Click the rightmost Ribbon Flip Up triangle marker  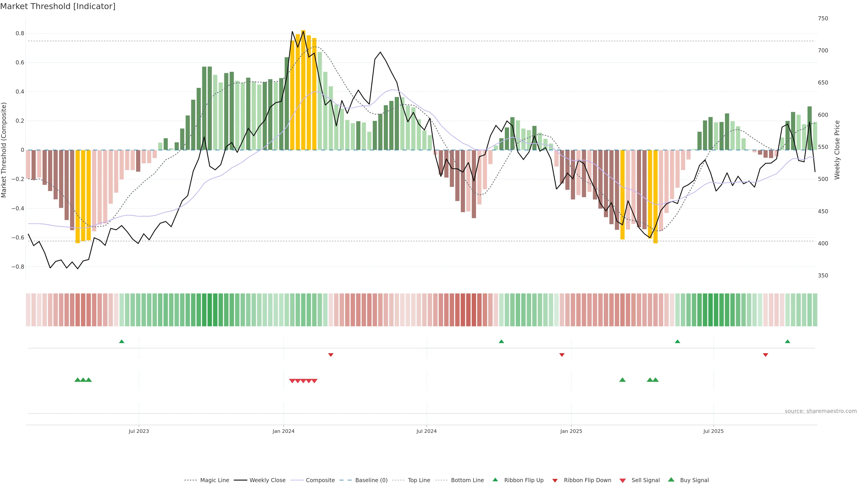click(788, 342)
